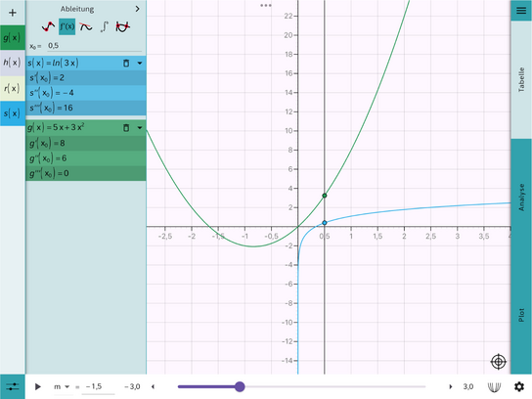Toggle the sliders panel button
Image resolution: width=532 pixels, height=399 pixels.
pyautogui.click(x=12, y=386)
